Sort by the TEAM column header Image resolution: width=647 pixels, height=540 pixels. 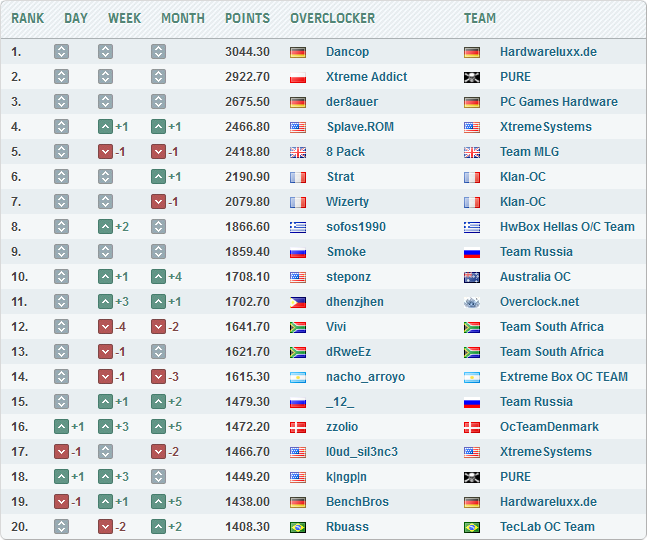480,19
